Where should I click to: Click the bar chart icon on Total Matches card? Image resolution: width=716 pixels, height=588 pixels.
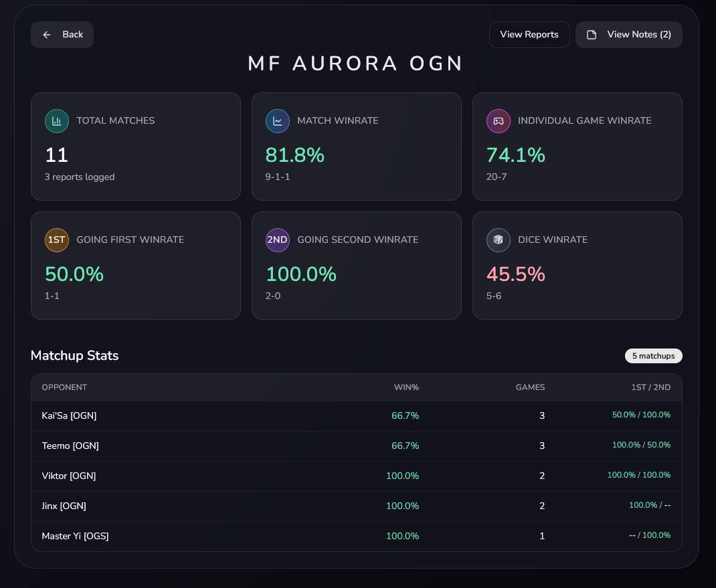pos(56,120)
